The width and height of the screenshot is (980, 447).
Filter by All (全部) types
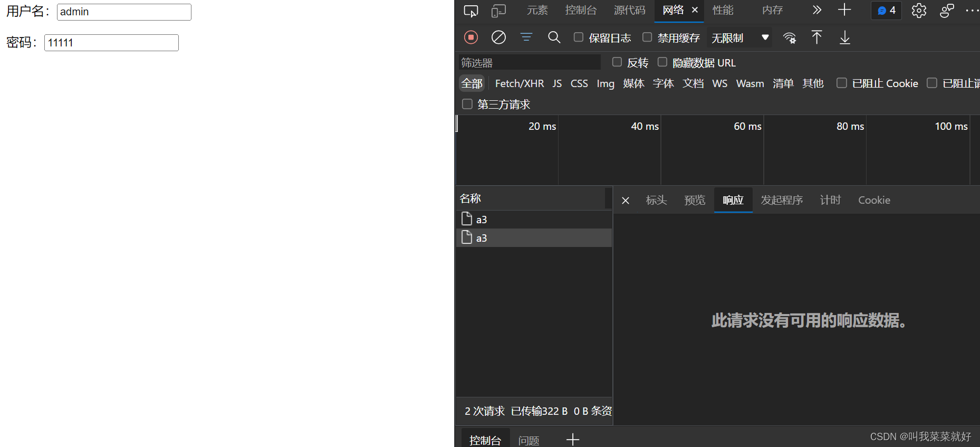472,83
